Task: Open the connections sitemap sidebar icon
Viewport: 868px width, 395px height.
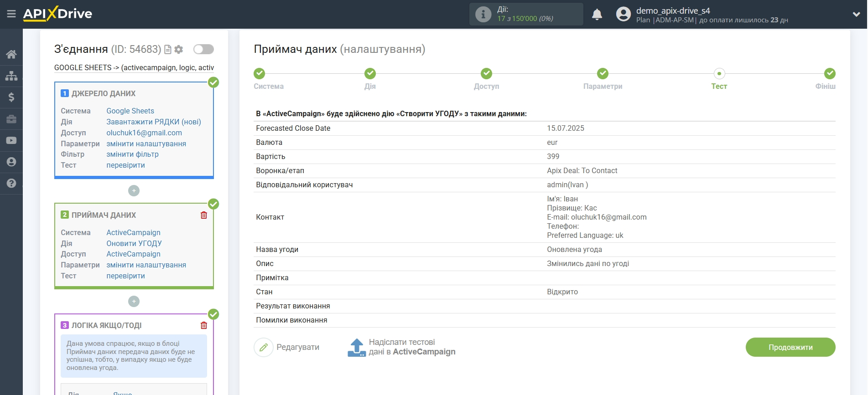Action: pos(11,76)
